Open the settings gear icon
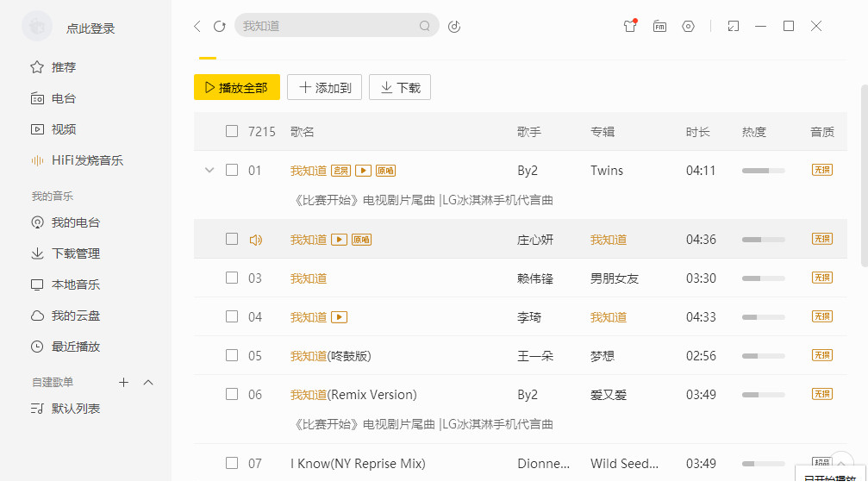 click(x=688, y=26)
